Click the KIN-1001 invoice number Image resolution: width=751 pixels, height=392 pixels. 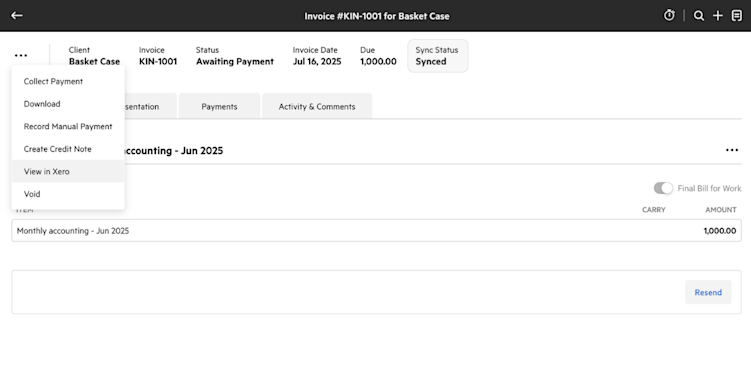pos(158,61)
